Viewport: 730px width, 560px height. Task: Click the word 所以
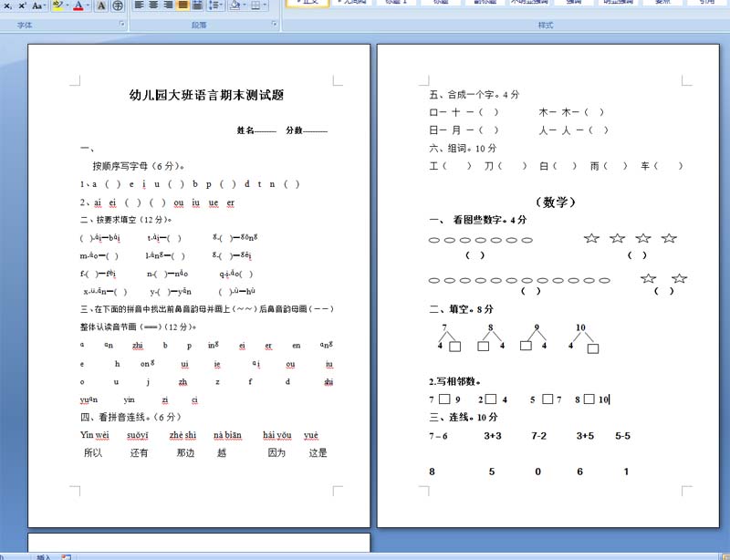click(93, 452)
